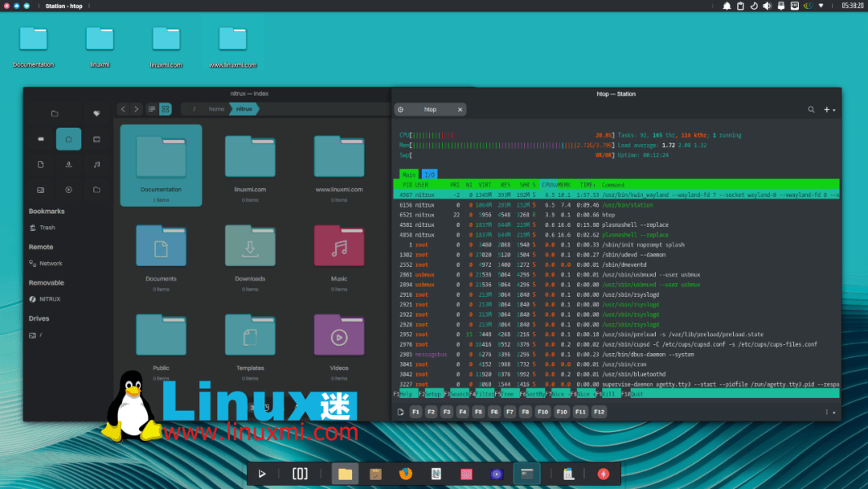868x489 pixels.
Task: Open Station terminal search
Action: [811, 109]
